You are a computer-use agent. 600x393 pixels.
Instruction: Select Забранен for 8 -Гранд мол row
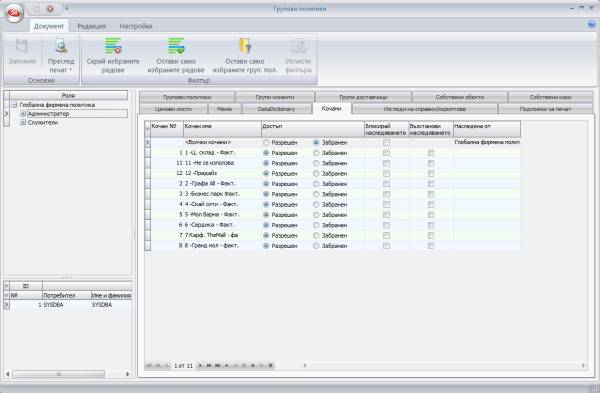coord(316,246)
